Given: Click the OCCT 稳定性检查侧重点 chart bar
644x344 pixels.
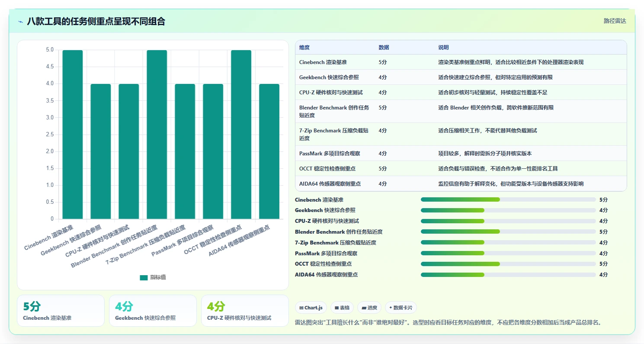Looking at the screenshot, I should (x=241, y=135).
